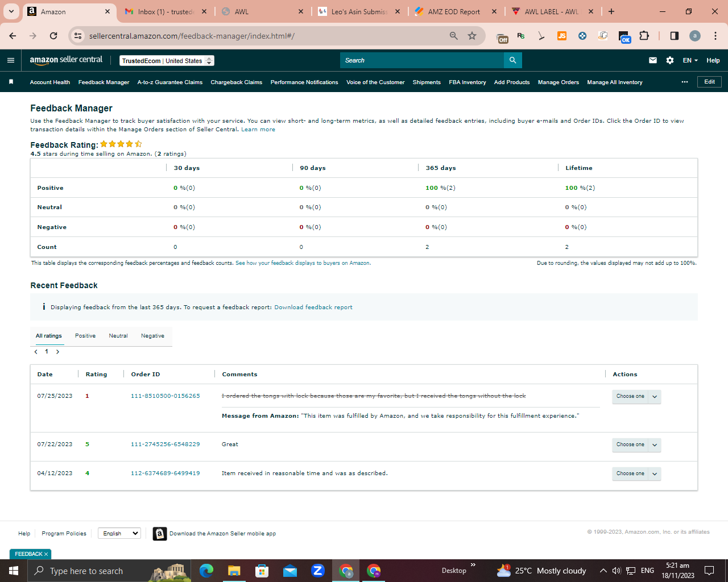Open order 111-8510500-0156265

[166, 396]
